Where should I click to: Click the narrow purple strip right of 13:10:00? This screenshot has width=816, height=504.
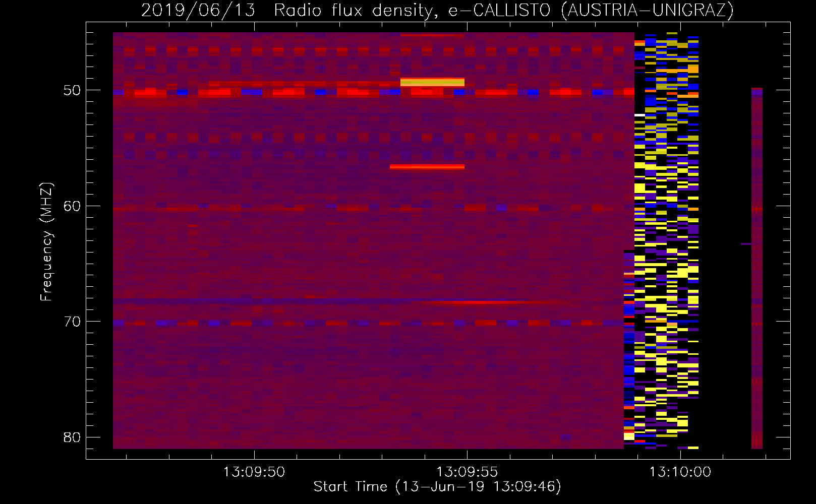pyautogui.click(x=756, y=268)
